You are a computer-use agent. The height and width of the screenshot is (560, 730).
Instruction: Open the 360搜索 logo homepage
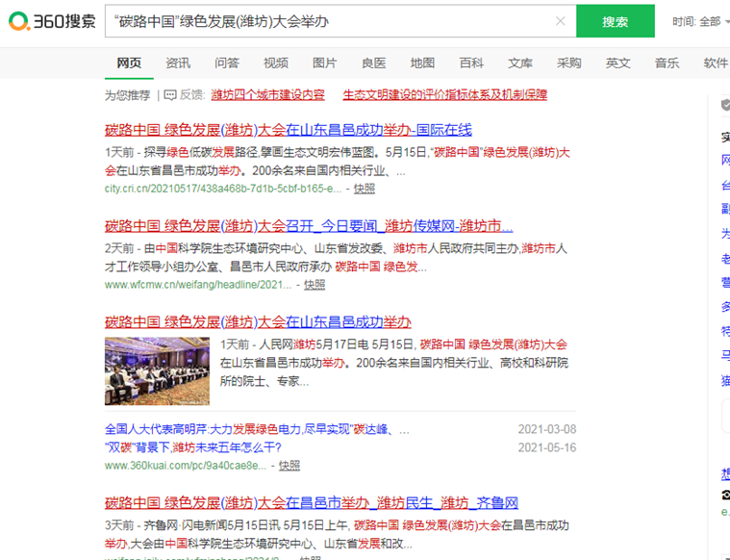click(52, 21)
